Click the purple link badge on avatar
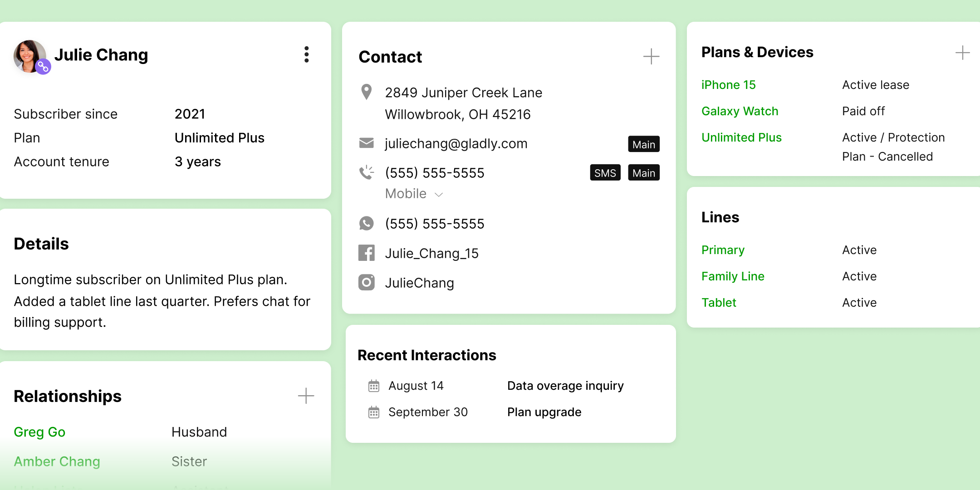Viewport: 980px width, 490px height. coord(43,67)
